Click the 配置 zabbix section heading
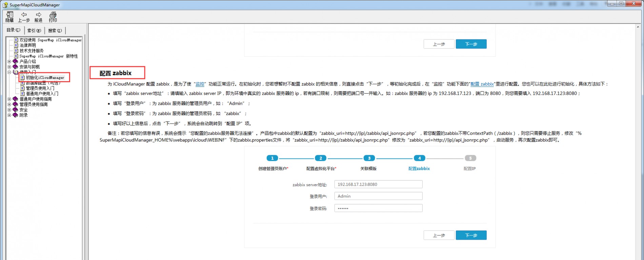The height and width of the screenshot is (260, 644). tap(116, 73)
